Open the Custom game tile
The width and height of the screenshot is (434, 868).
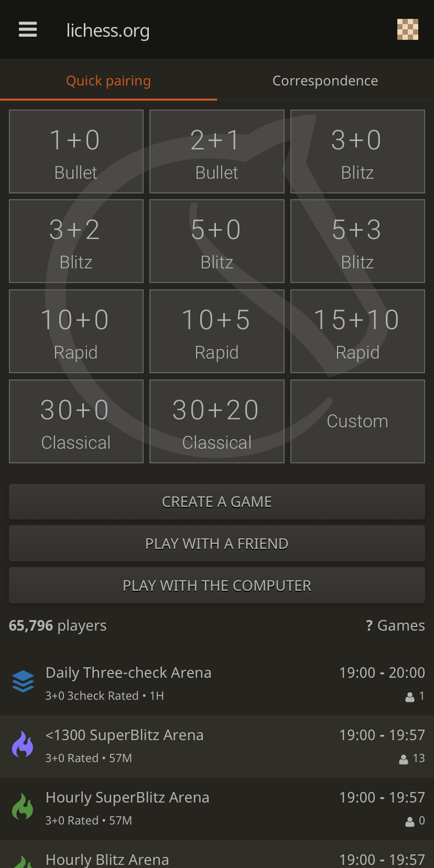click(358, 421)
